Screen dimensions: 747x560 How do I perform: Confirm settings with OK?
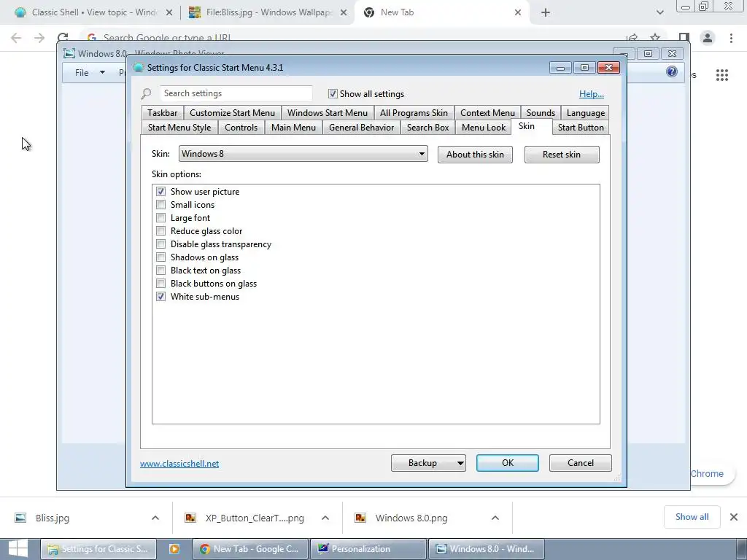pos(508,463)
